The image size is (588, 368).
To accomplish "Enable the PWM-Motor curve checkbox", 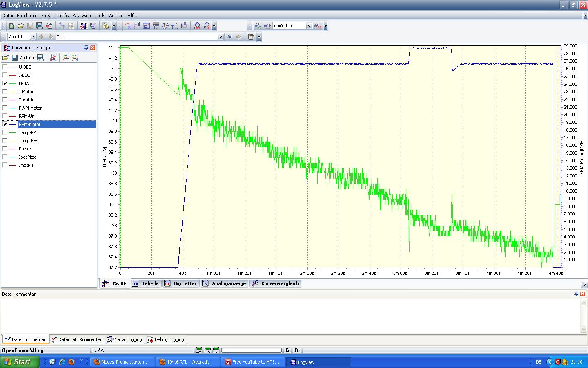I will pyautogui.click(x=5, y=108).
